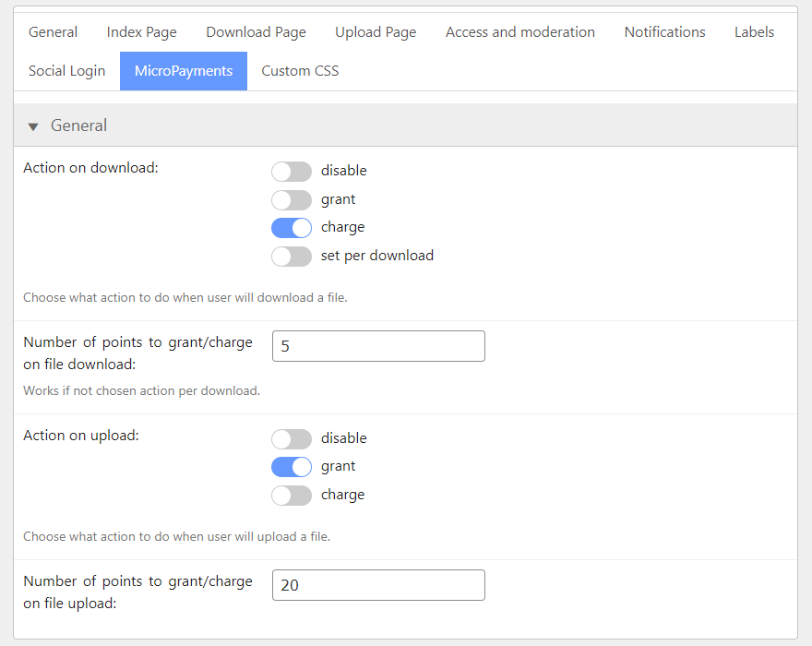812x646 pixels.
Task: Turn off charge toggle for downloads
Action: [292, 228]
